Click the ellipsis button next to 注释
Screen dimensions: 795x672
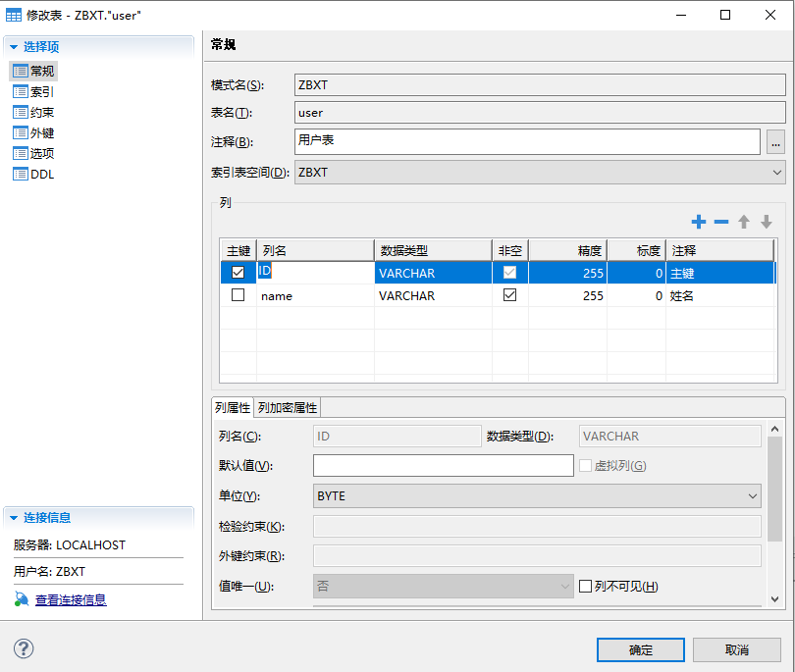point(775,142)
